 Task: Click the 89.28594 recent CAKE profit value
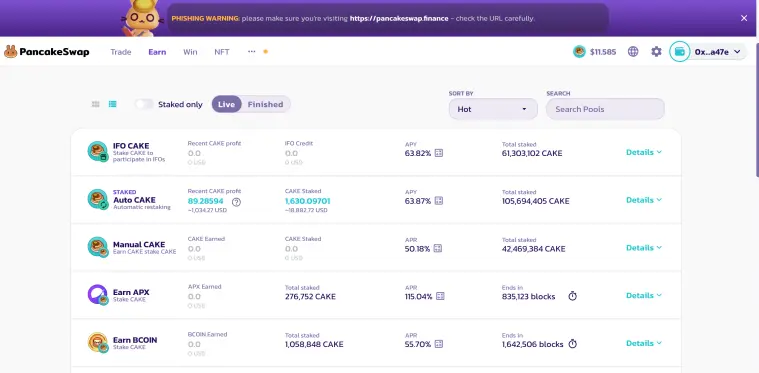point(206,201)
